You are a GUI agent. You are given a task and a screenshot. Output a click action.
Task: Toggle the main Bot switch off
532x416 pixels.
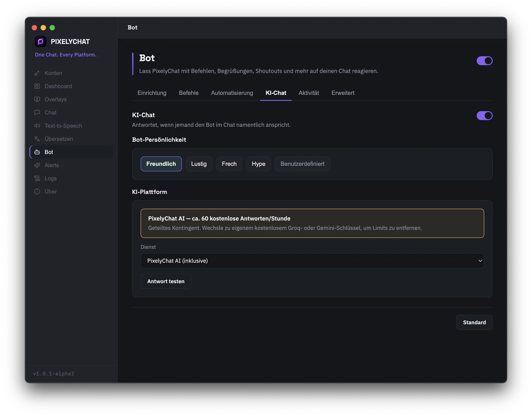[484, 61]
